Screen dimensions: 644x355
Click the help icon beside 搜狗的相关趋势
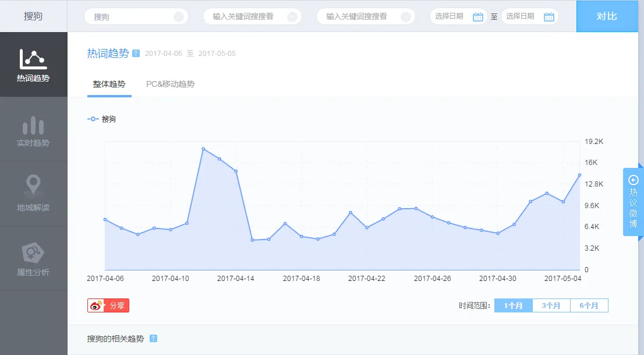click(x=153, y=338)
